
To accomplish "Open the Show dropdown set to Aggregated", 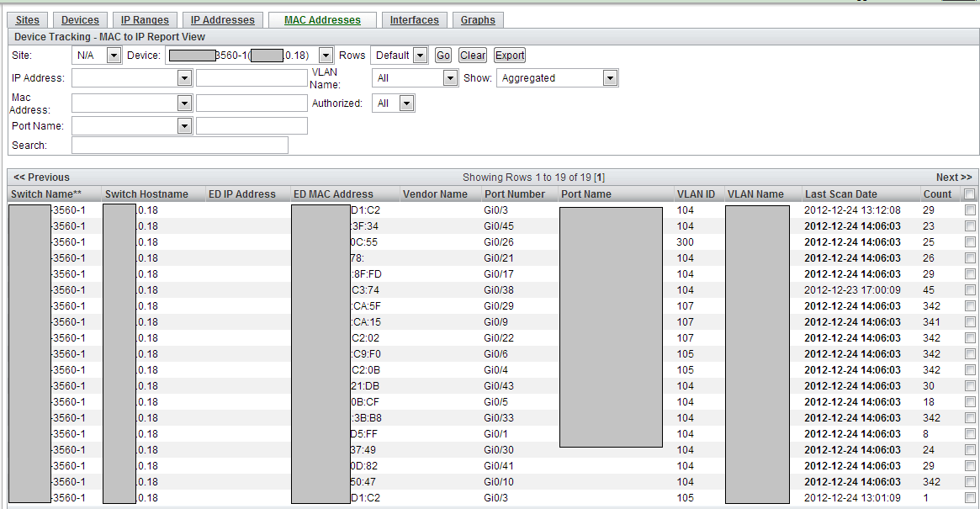I will pyautogui.click(x=610, y=77).
